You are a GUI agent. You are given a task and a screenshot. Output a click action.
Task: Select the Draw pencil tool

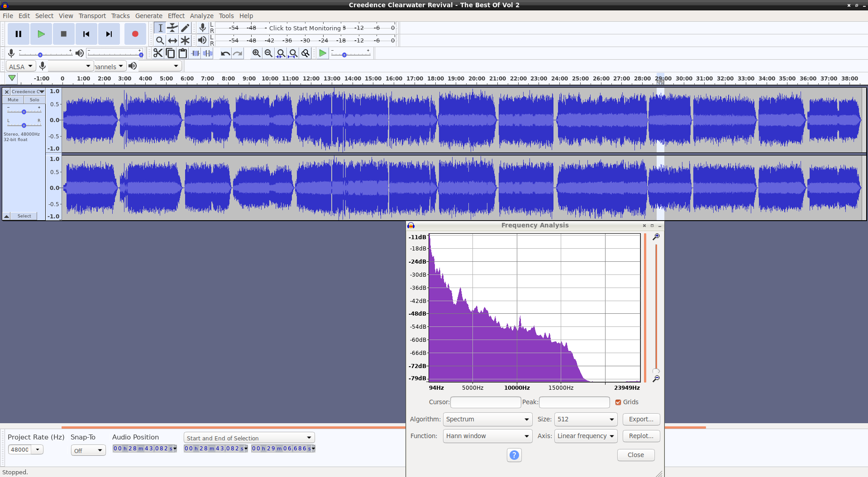click(185, 28)
